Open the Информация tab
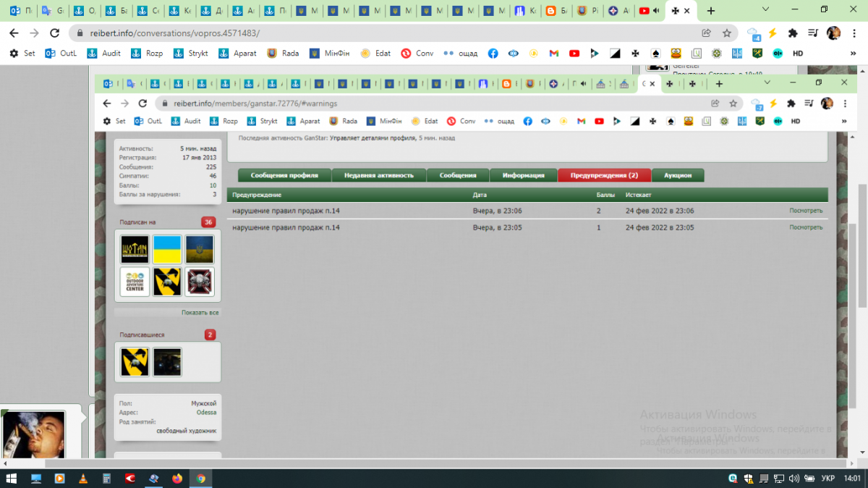This screenshot has height=488, width=868. point(524,175)
